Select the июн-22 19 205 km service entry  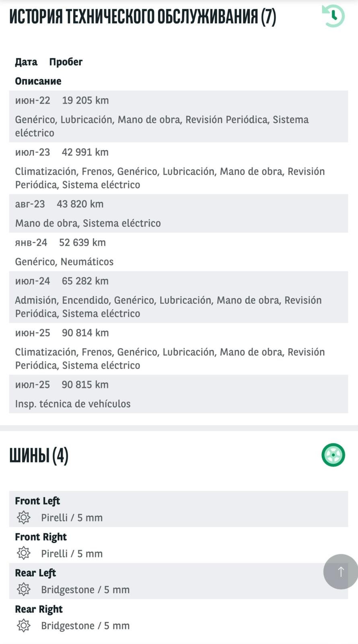pos(178,116)
